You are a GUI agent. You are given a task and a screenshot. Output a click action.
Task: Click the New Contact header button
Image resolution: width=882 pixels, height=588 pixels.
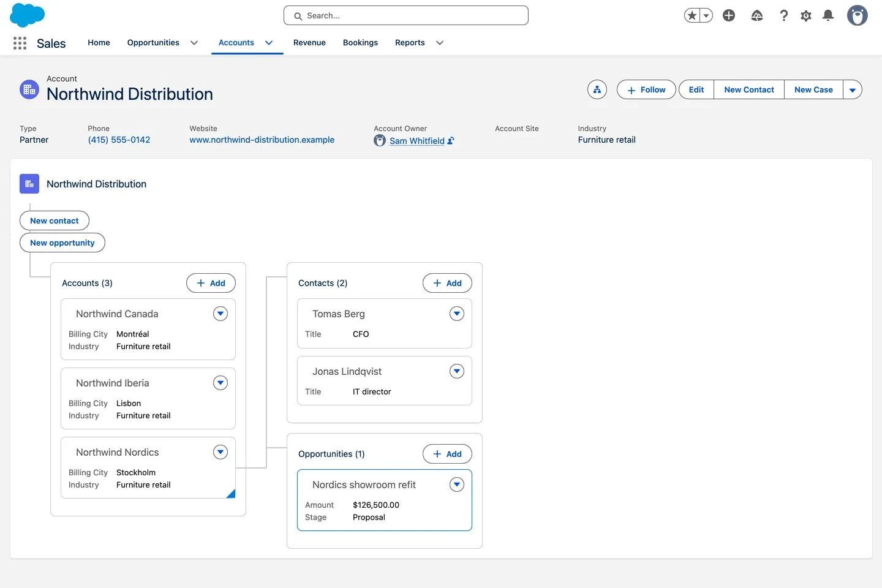(749, 89)
